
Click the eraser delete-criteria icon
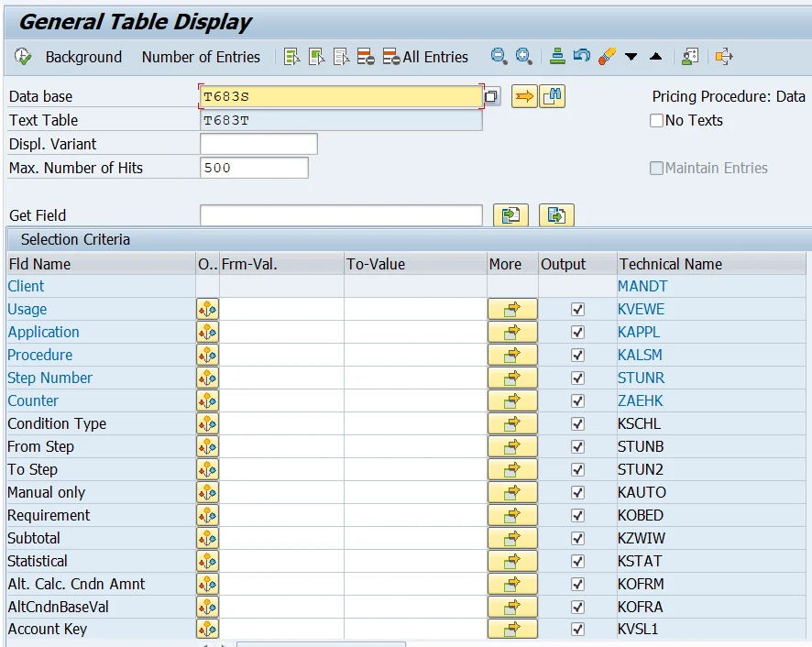607,56
